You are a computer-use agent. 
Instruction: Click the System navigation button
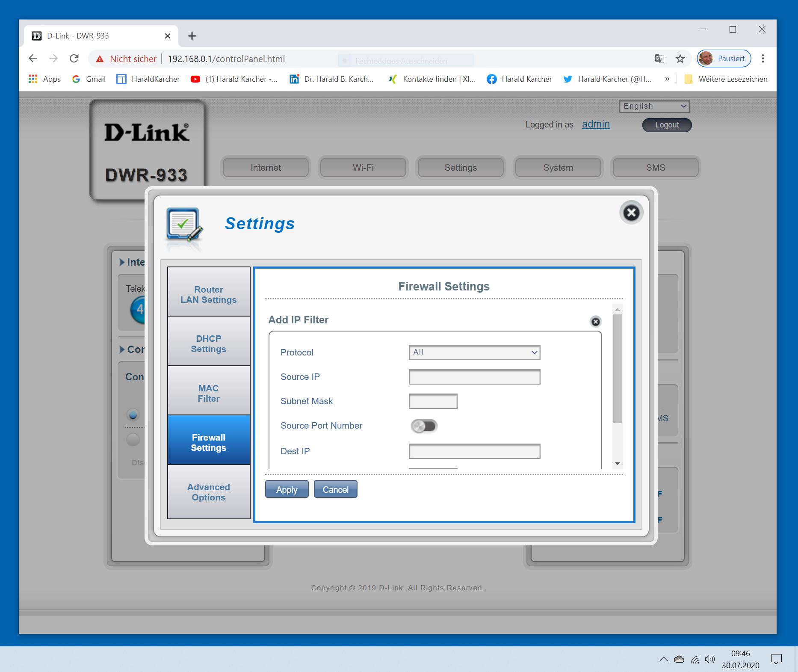tap(558, 167)
